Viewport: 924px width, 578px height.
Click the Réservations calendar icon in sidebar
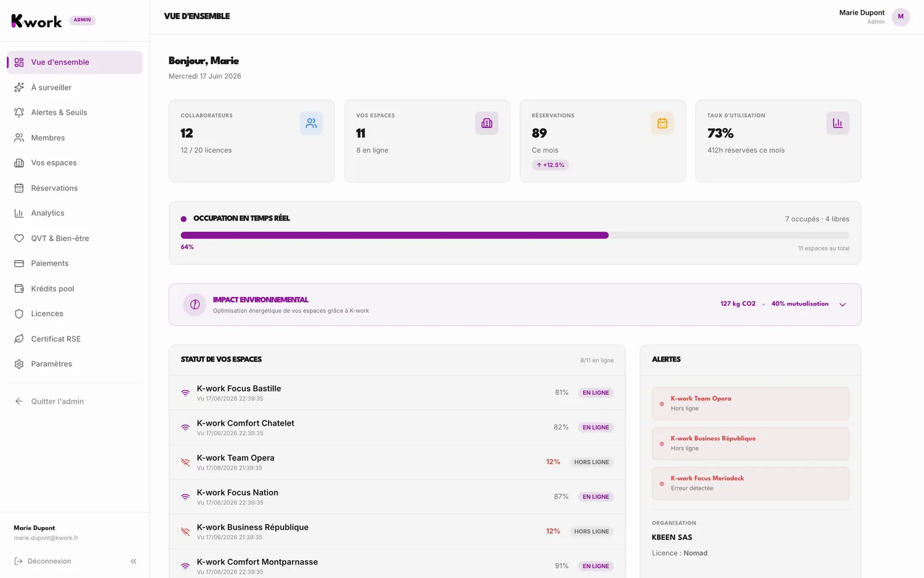19,188
